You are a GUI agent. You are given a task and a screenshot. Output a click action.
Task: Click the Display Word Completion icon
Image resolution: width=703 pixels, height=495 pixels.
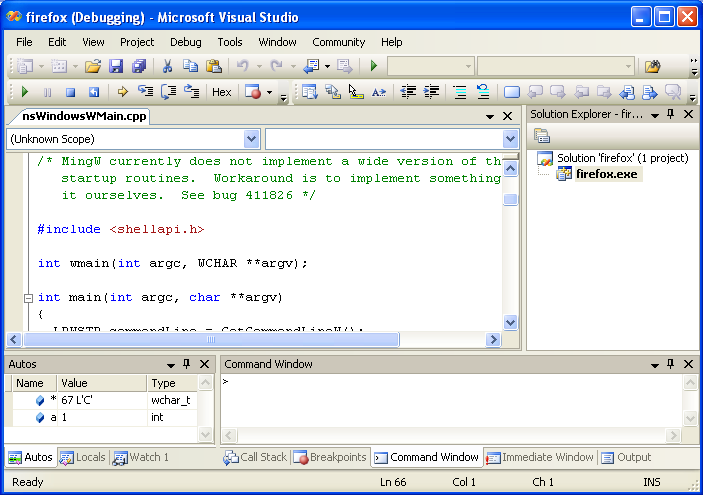(379, 92)
